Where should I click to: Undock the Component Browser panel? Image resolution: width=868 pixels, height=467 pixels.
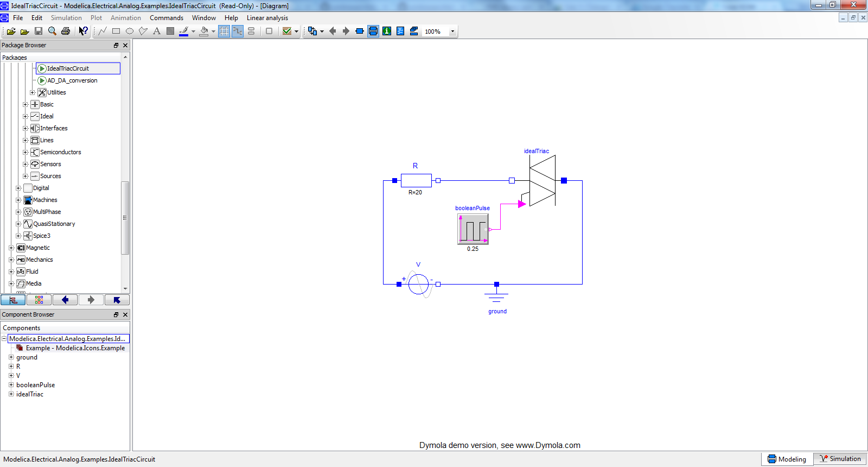[x=116, y=314]
